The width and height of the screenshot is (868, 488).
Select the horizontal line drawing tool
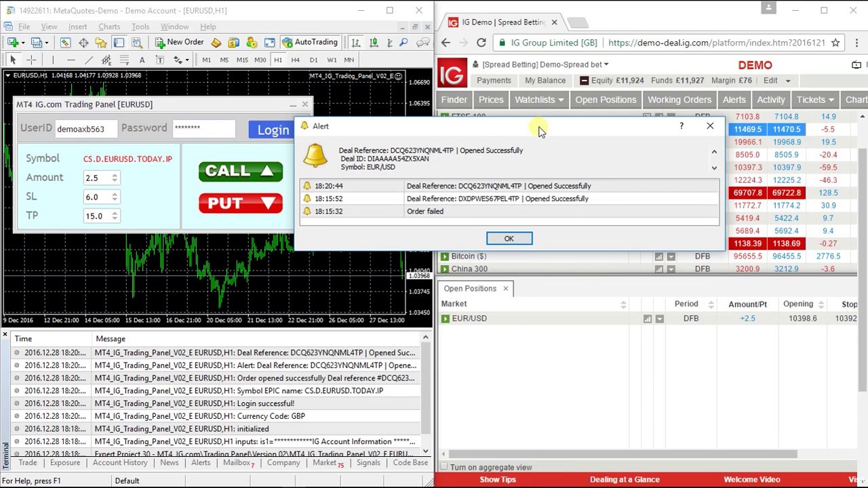tap(71, 60)
